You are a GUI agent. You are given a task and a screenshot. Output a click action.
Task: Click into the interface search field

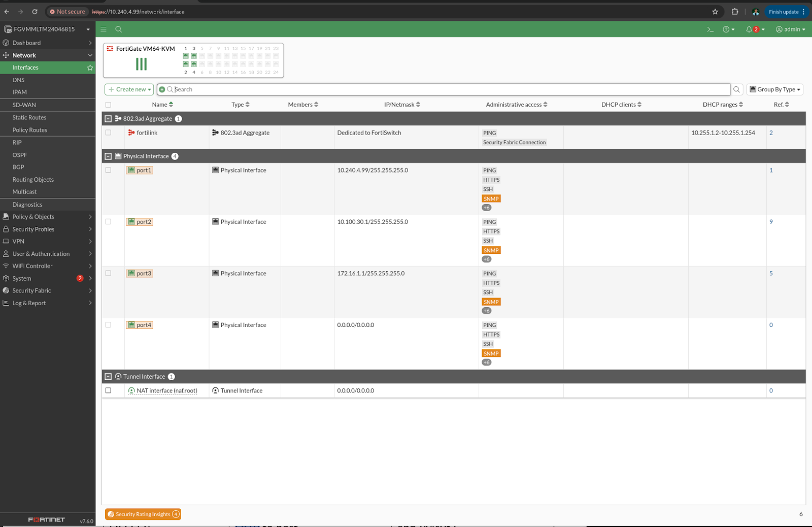pyautogui.click(x=447, y=89)
